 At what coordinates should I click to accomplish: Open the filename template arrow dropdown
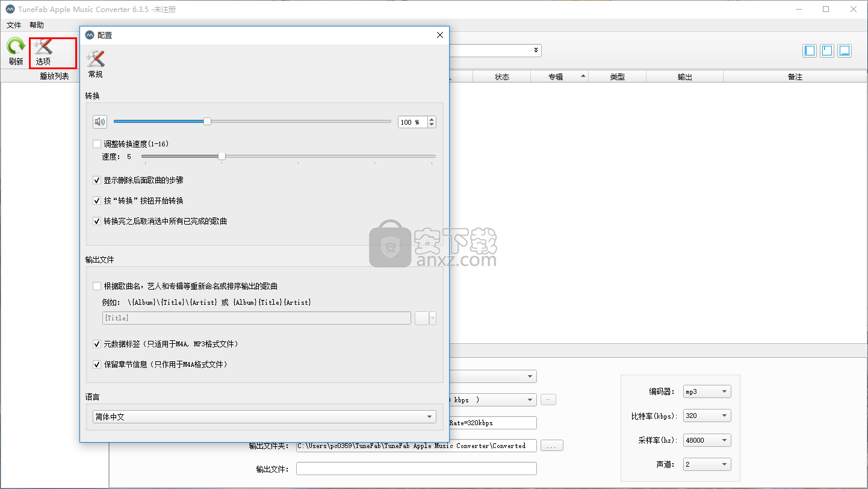pyautogui.click(x=432, y=318)
